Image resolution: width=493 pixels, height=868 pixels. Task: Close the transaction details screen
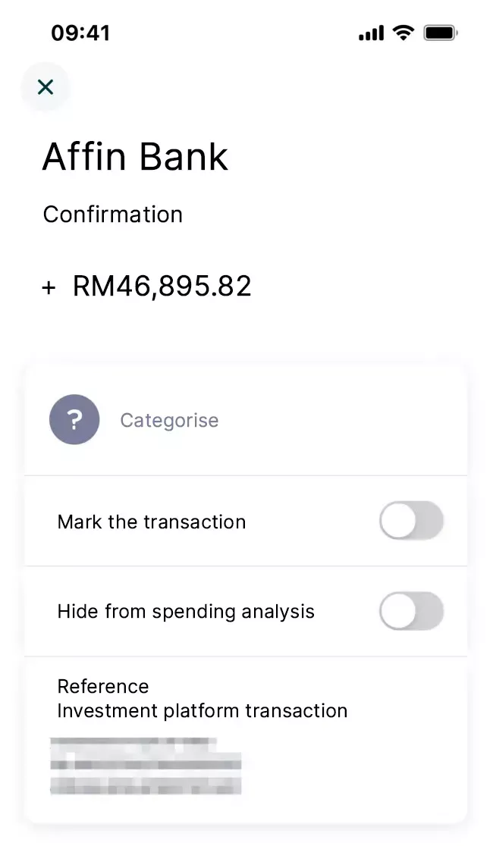pos(46,87)
